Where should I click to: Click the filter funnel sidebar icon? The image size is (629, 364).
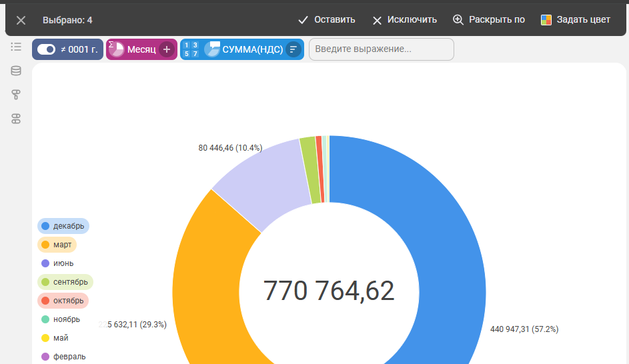coord(16,95)
